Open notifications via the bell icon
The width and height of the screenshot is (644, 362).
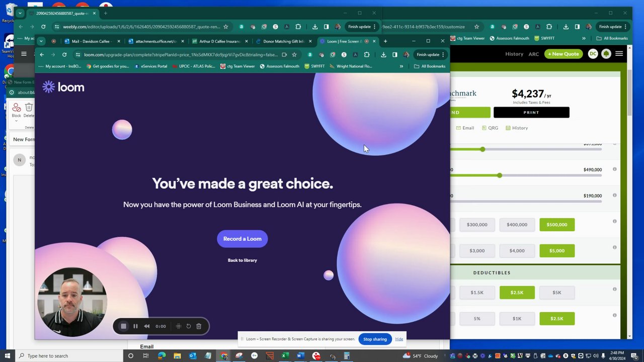(x=606, y=54)
